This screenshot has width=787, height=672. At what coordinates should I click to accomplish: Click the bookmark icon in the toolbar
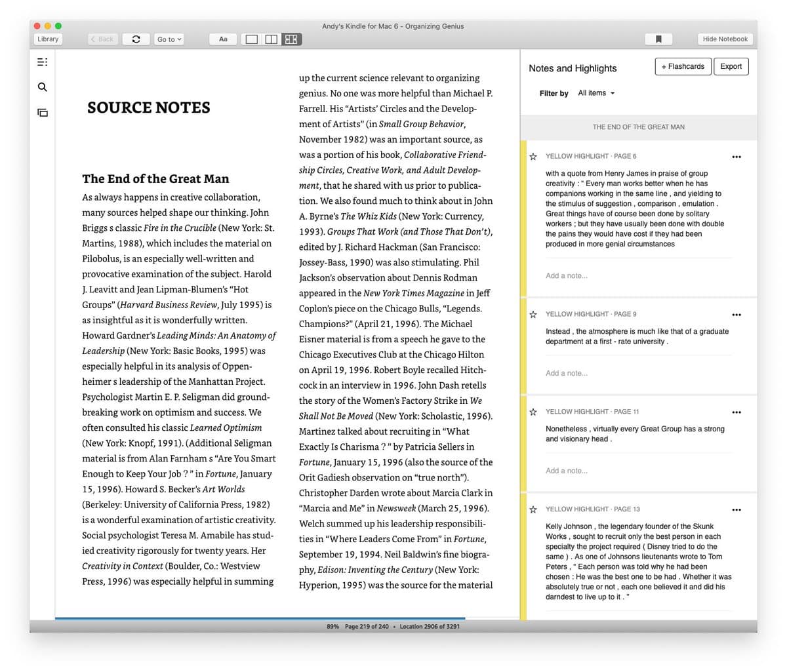point(658,39)
